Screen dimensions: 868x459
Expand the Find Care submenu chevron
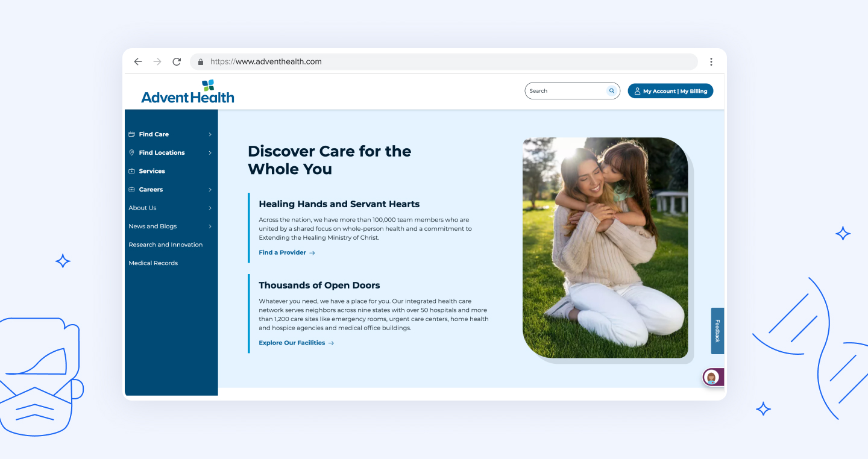pyautogui.click(x=210, y=134)
